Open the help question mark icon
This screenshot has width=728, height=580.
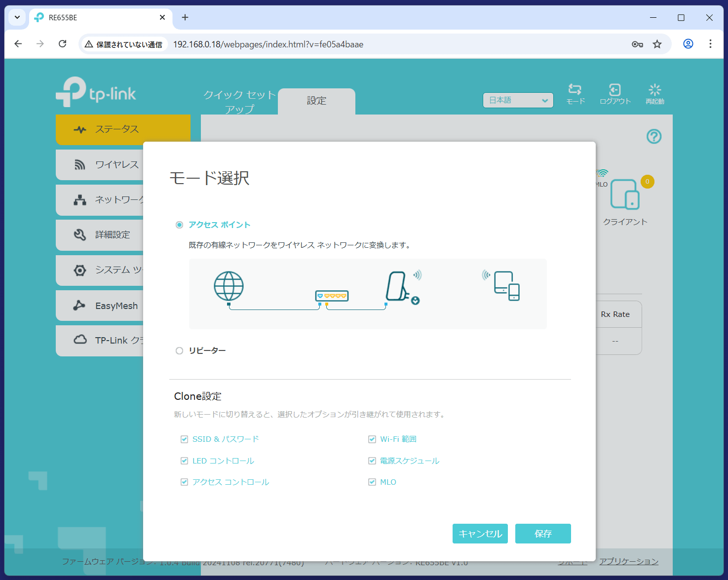coord(654,136)
